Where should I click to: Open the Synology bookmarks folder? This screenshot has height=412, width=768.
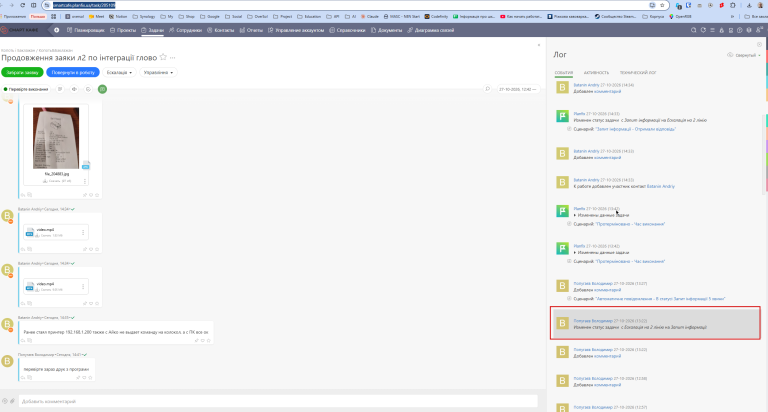click(x=144, y=17)
